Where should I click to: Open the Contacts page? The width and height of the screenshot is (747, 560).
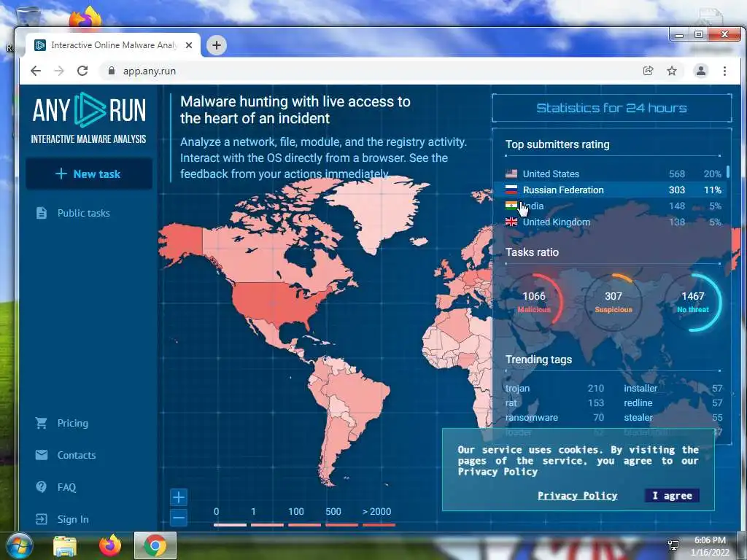76,455
